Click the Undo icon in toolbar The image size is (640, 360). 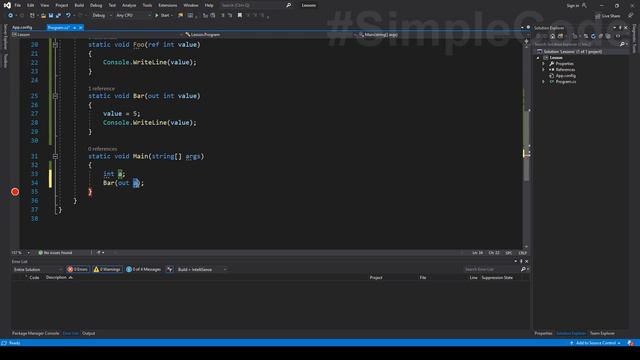pyautogui.click(x=68, y=16)
